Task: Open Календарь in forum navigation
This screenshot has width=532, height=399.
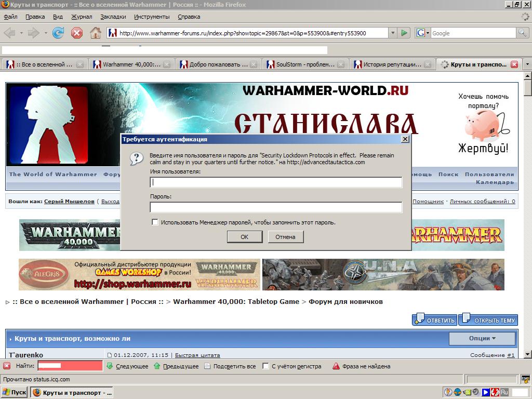Action: pyautogui.click(x=495, y=182)
